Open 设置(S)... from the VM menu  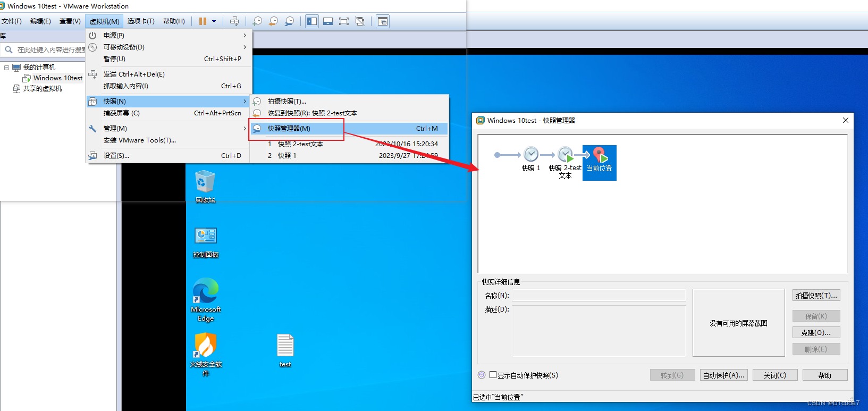pyautogui.click(x=168, y=155)
